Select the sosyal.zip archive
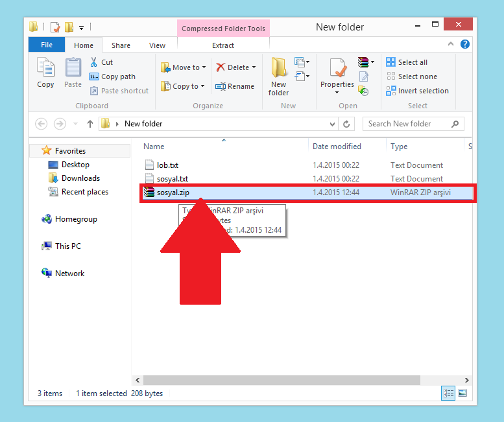Viewport: 504px width, 422px height. point(307,193)
